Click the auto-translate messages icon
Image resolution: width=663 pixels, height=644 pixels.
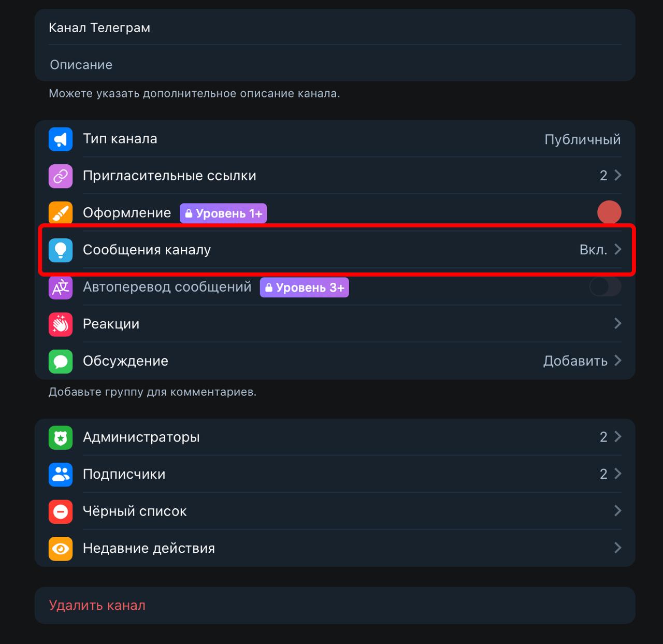click(61, 287)
